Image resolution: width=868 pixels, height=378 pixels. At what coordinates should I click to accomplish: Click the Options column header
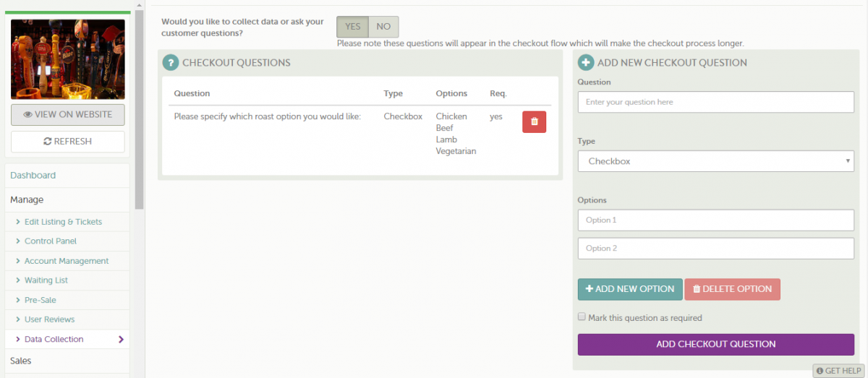click(x=451, y=93)
